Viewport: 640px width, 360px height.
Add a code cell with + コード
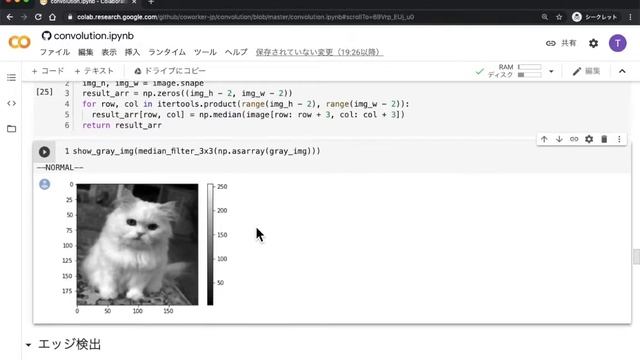[48, 71]
